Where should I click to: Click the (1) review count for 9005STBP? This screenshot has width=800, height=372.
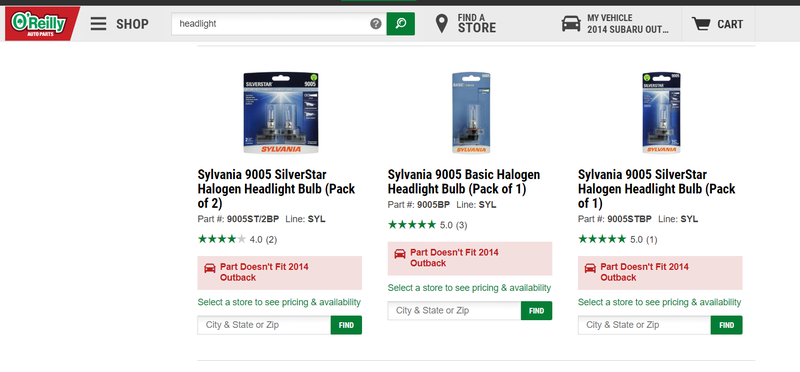tap(652, 239)
